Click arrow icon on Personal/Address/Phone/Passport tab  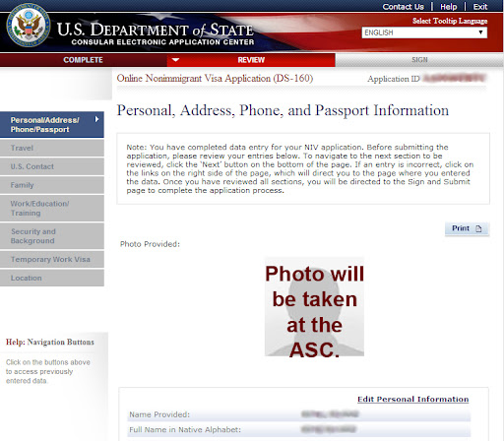(96, 119)
